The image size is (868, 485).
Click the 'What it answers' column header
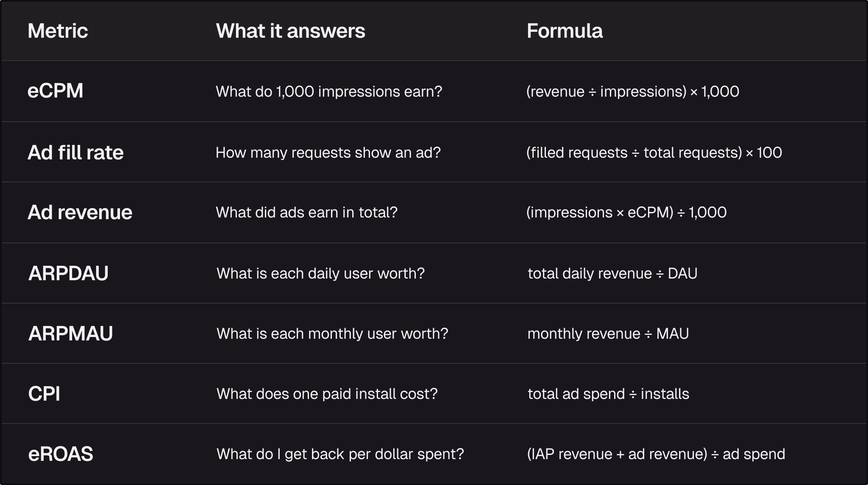click(x=290, y=31)
